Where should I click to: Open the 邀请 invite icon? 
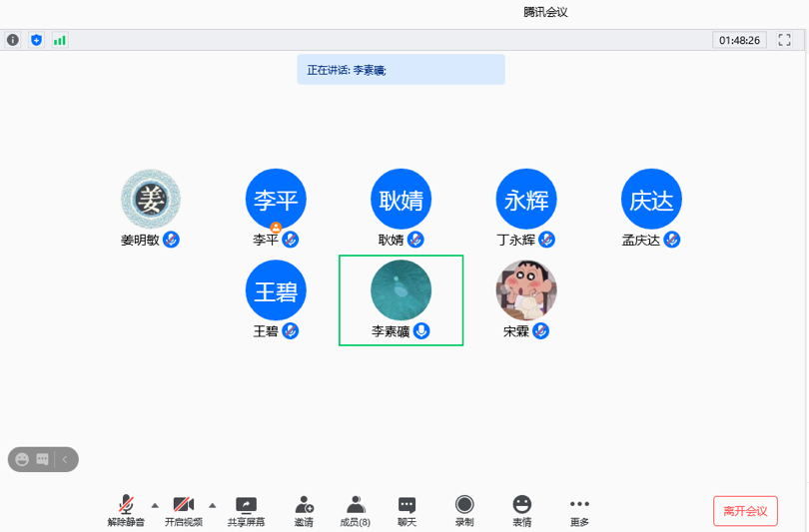[x=304, y=511]
